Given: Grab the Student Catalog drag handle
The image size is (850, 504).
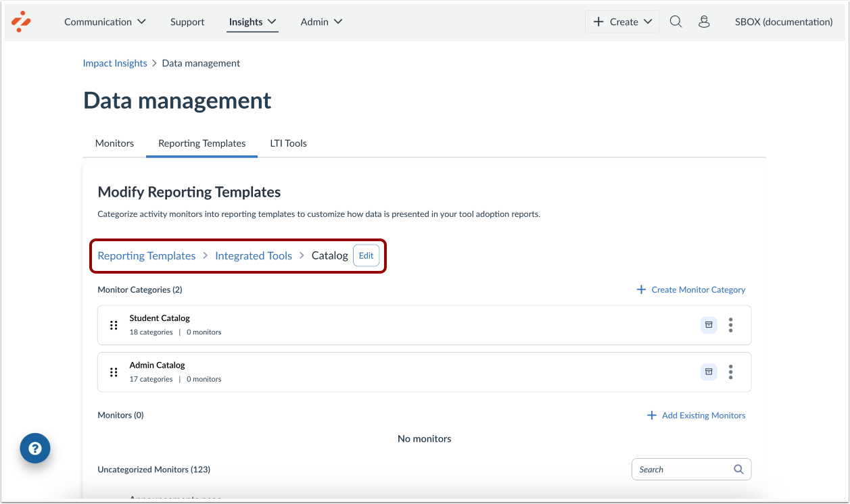Looking at the screenshot, I should tap(114, 325).
